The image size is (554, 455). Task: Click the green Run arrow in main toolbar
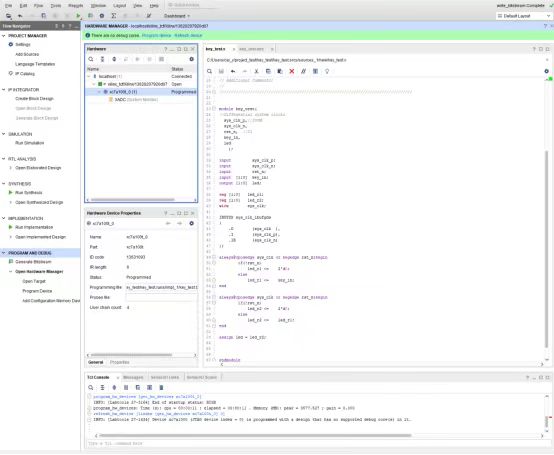[78, 16]
